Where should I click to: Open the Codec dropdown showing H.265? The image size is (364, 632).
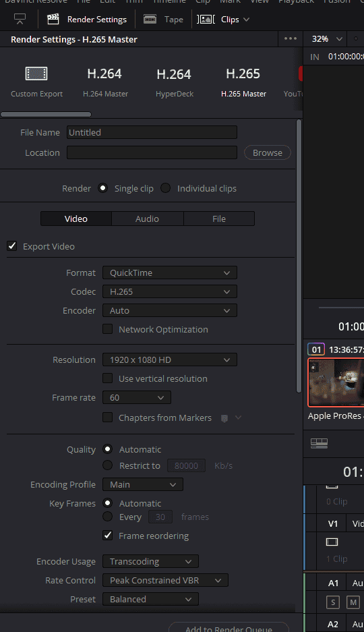[x=170, y=291]
